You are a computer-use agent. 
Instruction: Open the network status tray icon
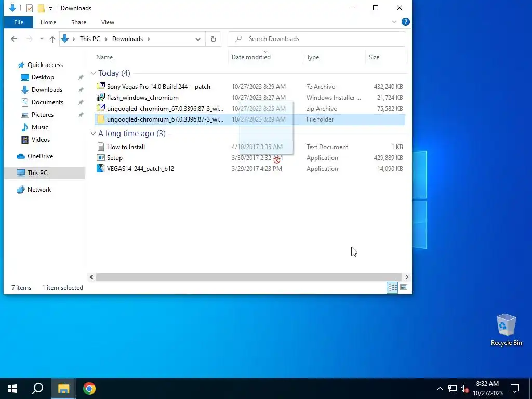[453, 389]
